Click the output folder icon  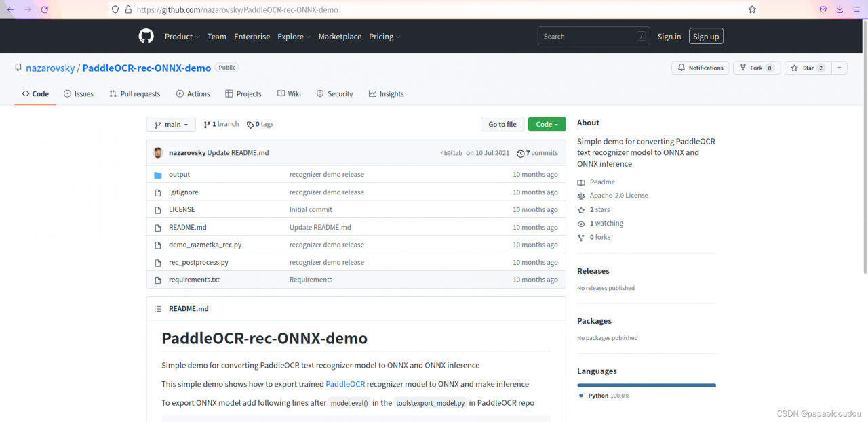coord(158,175)
